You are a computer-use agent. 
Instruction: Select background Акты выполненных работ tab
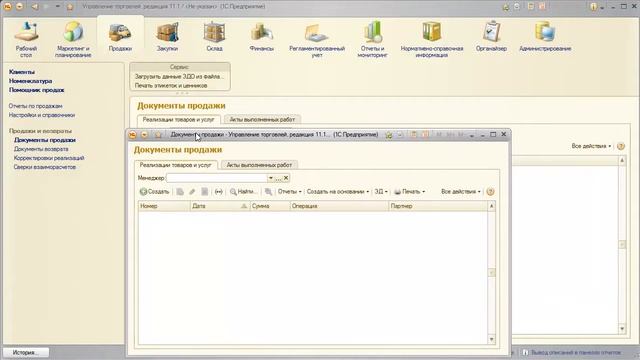262,120
